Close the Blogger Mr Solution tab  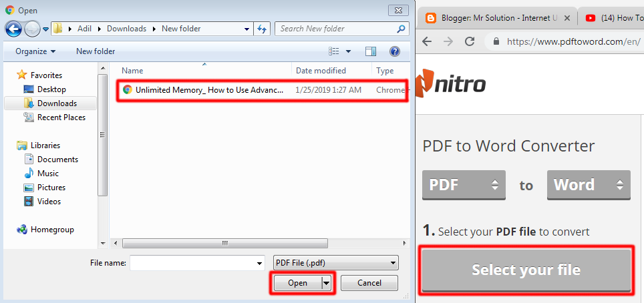click(567, 18)
